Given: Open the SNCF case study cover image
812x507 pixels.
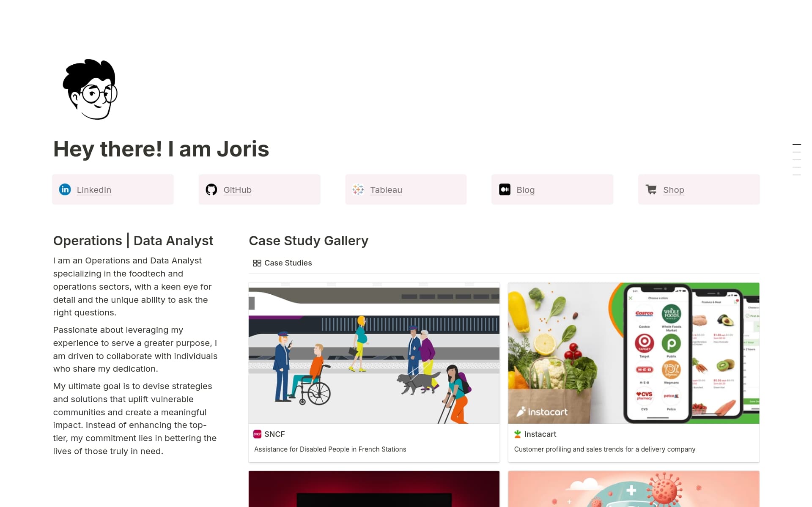Looking at the screenshot, I should click(x=374, y=354).
